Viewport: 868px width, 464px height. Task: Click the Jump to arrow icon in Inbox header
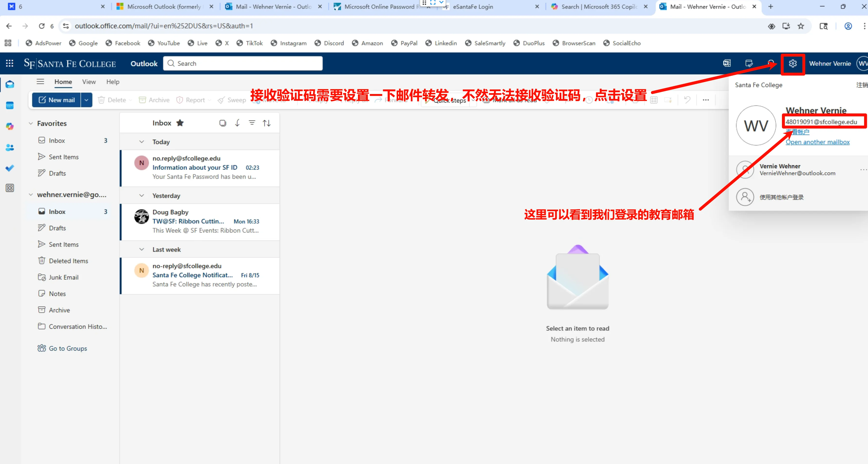pyautogui.click(x=237, y=123)
